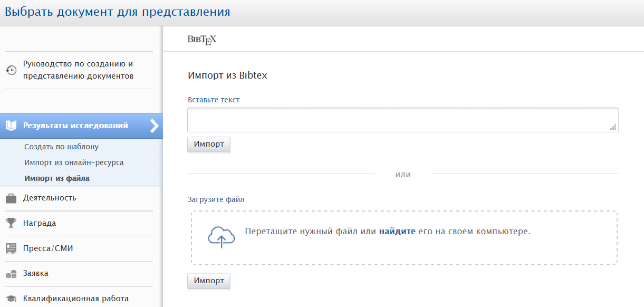
Task: Click the cloud upload icon
Action: 221,237
